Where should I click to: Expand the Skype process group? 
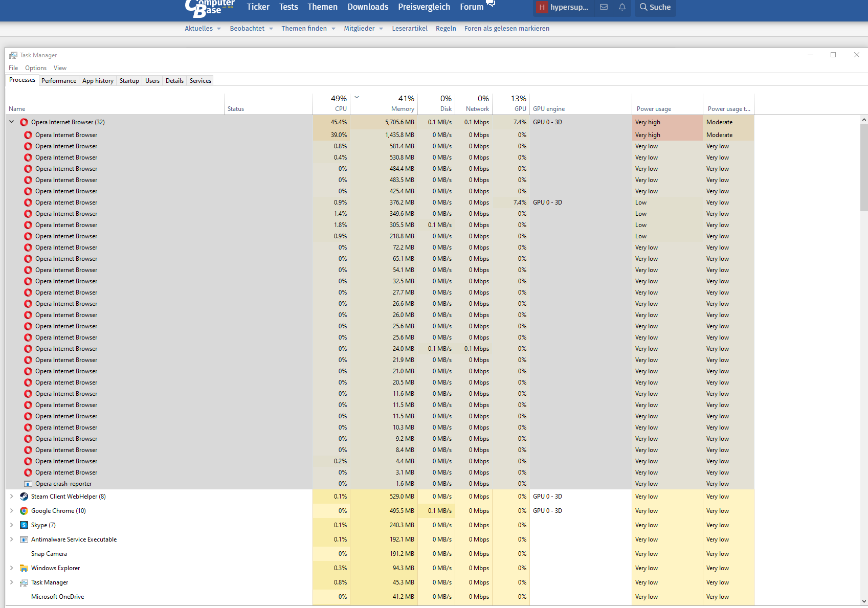12,525
